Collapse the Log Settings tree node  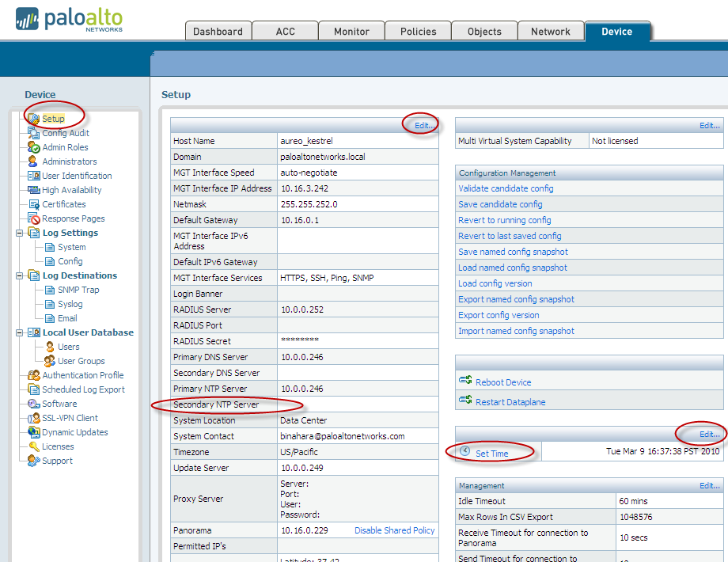tap(19, 234)
